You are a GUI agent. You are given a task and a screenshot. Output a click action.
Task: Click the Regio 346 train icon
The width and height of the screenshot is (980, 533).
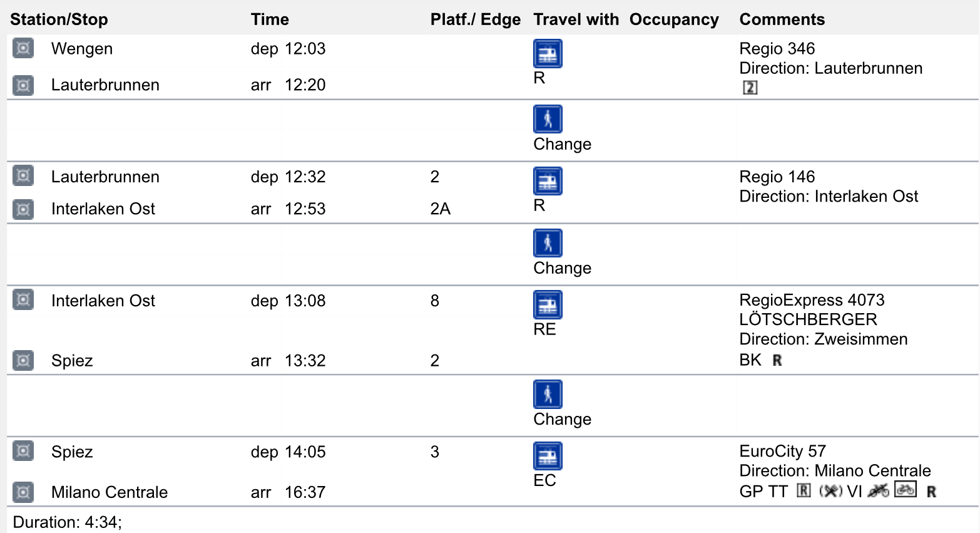coord(548,54)
